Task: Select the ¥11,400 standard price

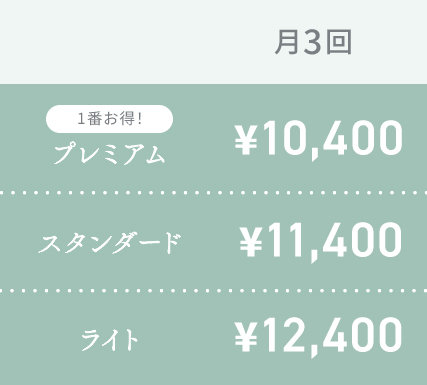Action: coord(320,241)
